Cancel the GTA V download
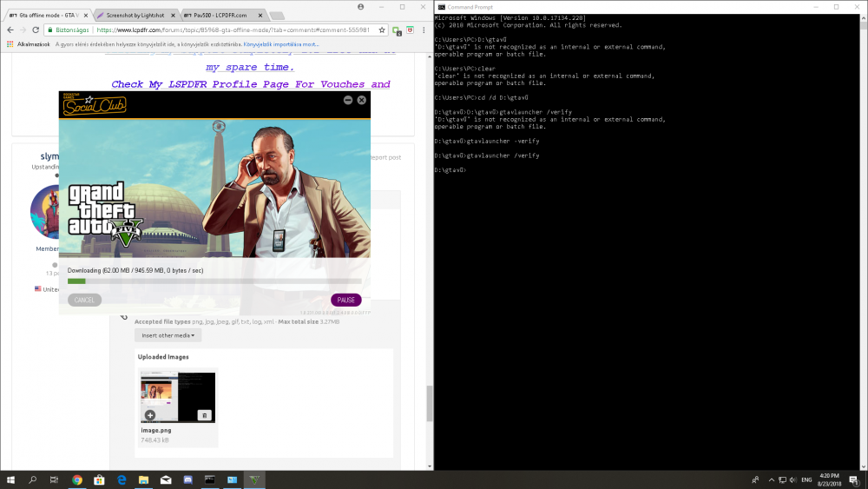The image size is (868, 489). point(84,301)
